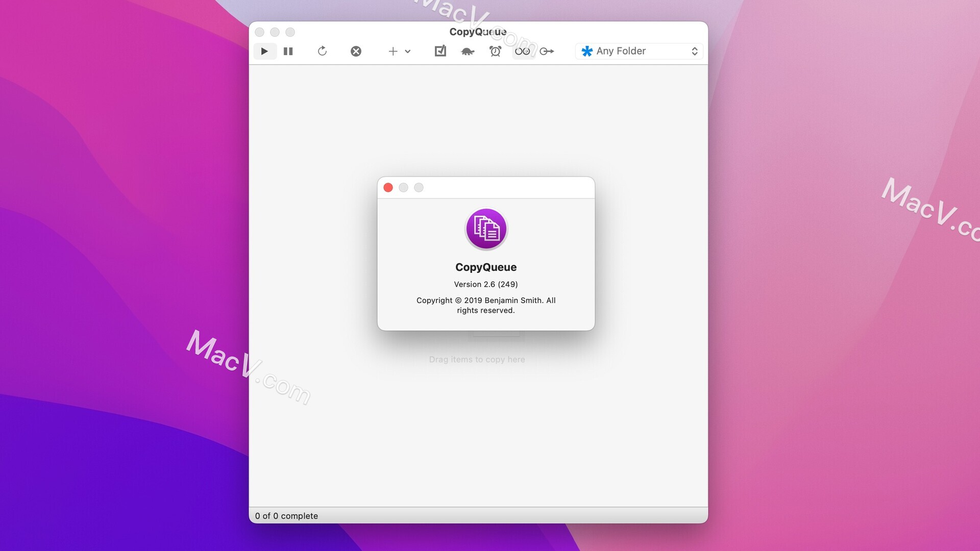
Task: Click the blue asterisk Any Folder icon
Action: tap(587, 51)
